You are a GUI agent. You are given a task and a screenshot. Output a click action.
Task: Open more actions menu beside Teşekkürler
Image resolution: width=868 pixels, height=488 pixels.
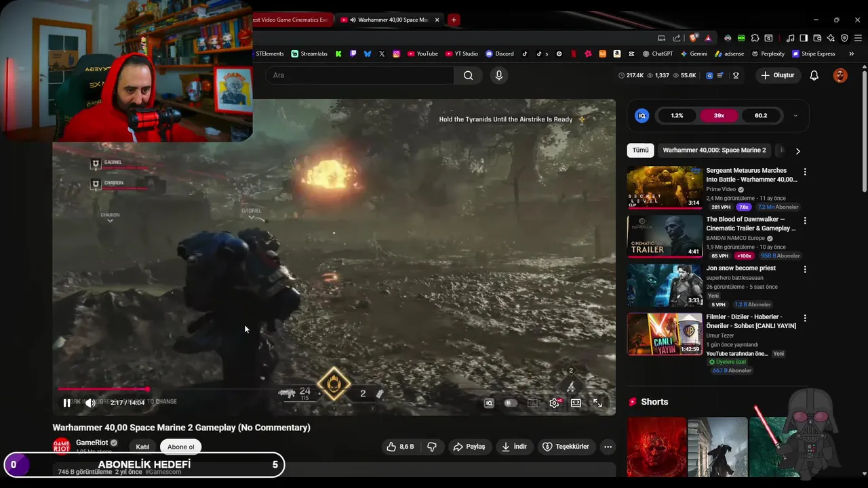608,447
